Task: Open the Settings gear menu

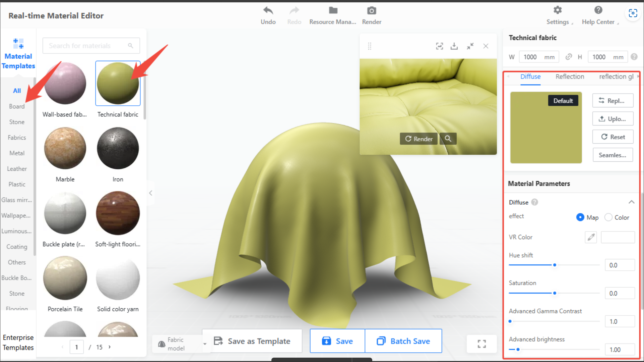Action: [x=558, y=10]
